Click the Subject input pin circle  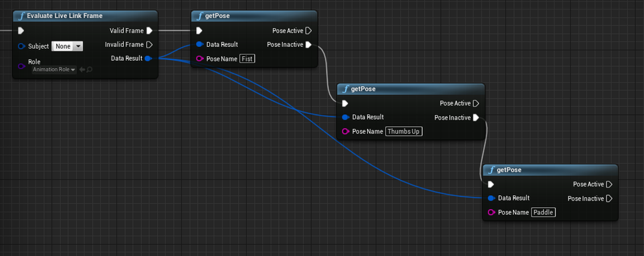[x=21, y=46]
